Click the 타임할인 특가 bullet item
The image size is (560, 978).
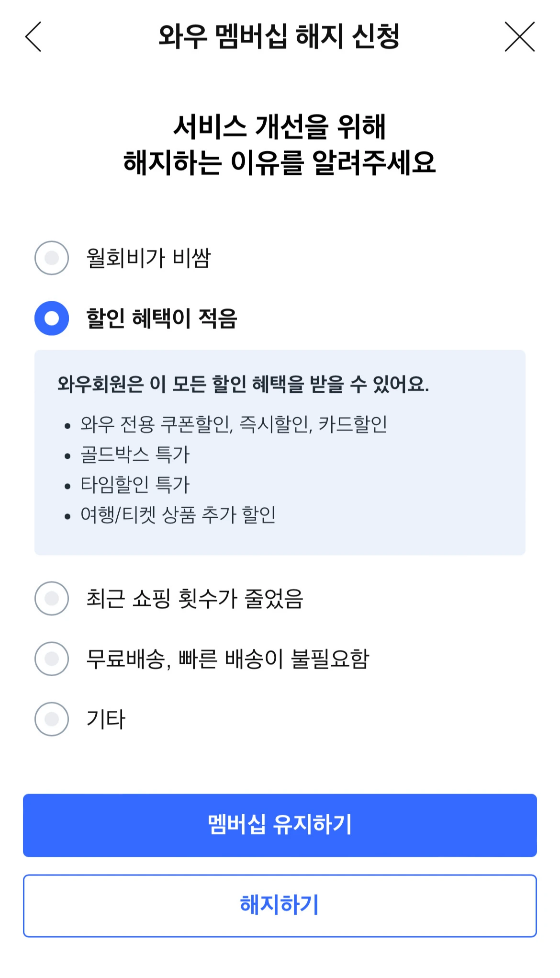click(135, 485)
